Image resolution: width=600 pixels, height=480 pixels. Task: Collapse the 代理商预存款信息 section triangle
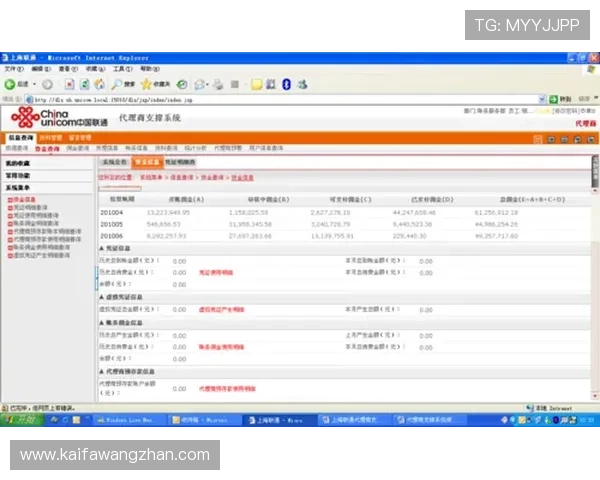click(x=100, y=371)
